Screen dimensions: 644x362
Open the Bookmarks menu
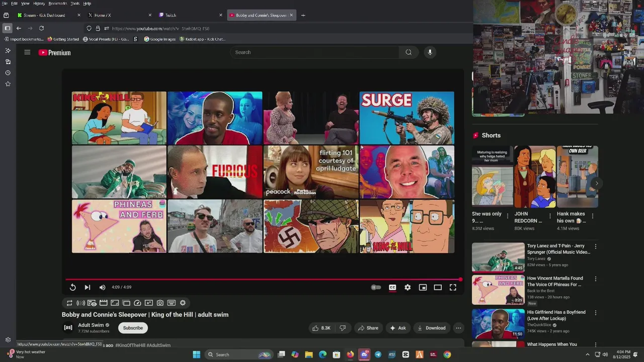click(57, 4)
